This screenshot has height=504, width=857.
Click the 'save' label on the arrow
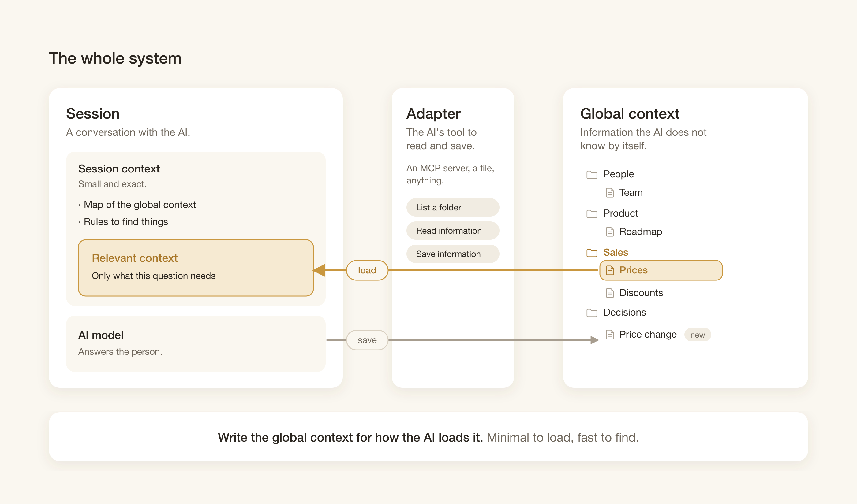367,340
